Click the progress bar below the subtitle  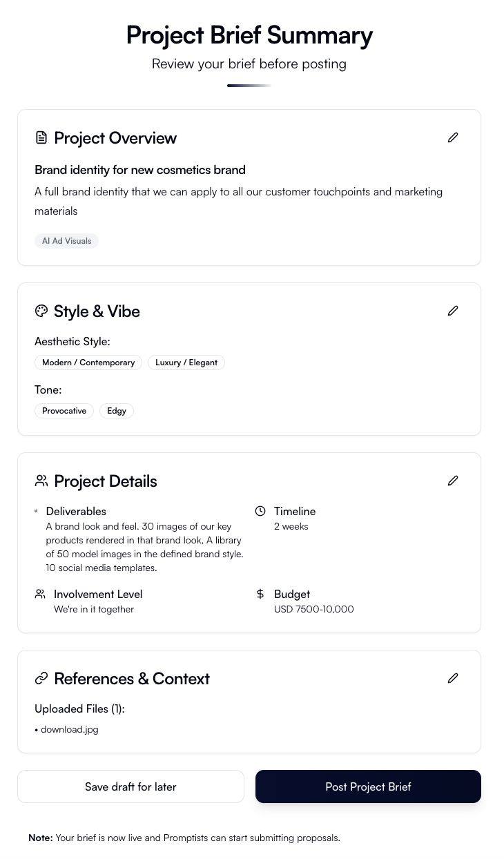coord(249,86)
